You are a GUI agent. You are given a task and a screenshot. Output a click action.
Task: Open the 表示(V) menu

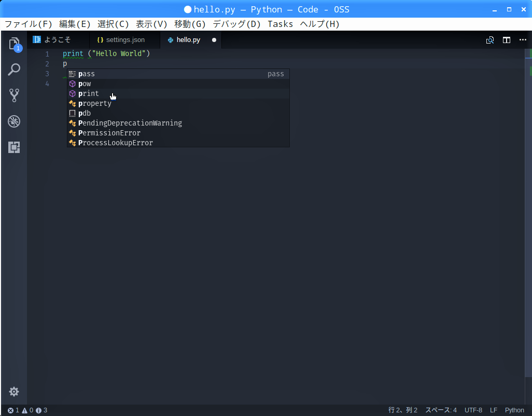[x=151, y=24]
